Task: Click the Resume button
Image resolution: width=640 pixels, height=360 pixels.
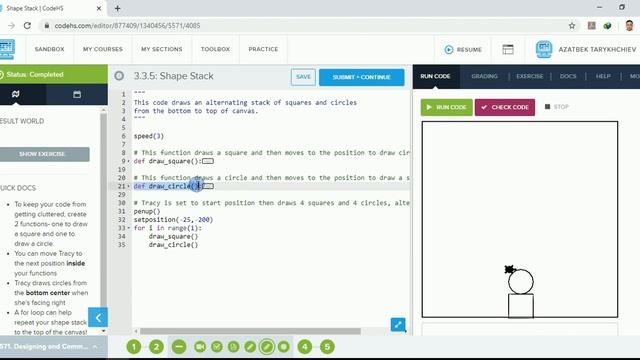Action: 463,49
